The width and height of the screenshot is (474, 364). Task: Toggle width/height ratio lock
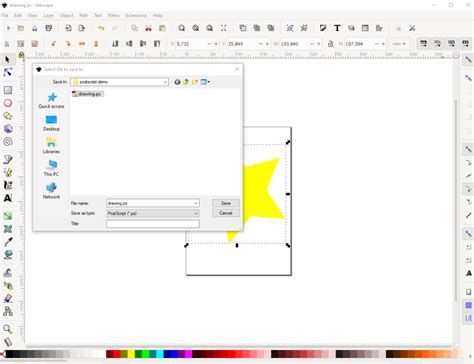pos(330,44)
